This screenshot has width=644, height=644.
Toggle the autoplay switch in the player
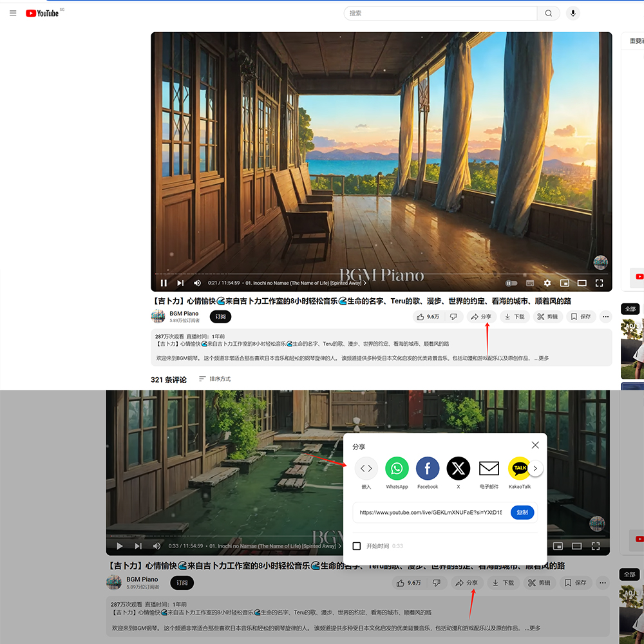(x=511, y=283)
